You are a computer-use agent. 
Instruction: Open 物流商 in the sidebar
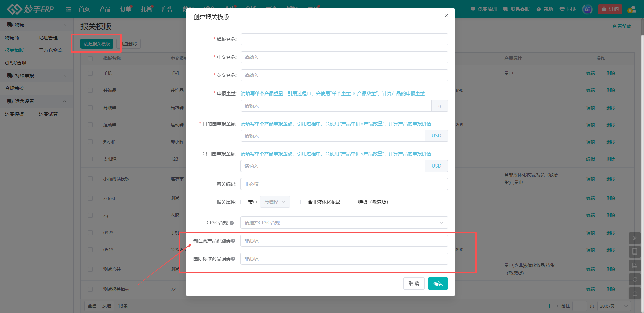12,38
